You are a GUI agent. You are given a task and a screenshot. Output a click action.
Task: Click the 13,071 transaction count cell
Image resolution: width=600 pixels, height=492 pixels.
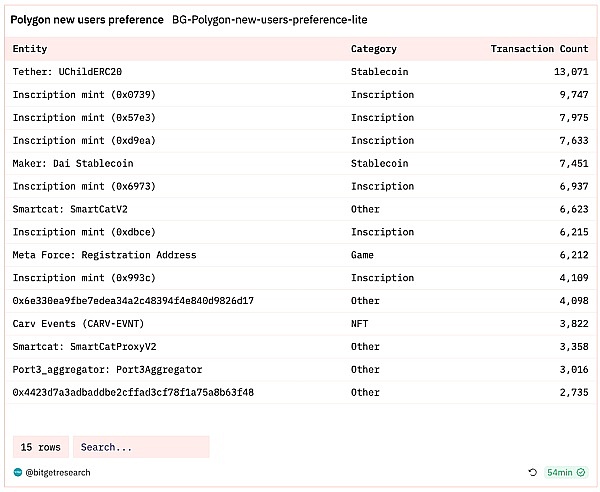pyautogui.click(x=565, y=72)
